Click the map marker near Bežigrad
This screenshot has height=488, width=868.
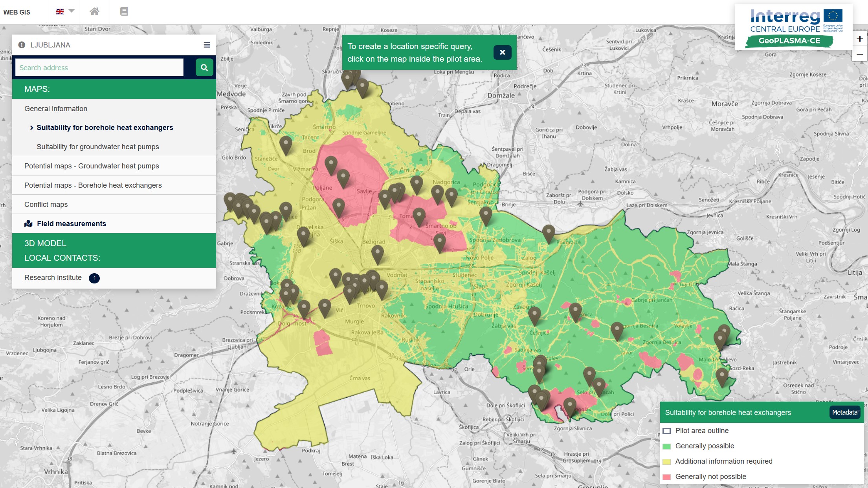378,254
